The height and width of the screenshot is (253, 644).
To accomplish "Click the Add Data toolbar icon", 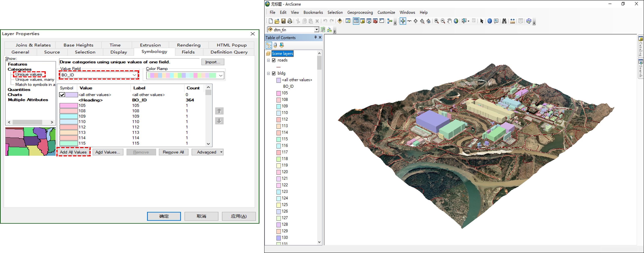I will click(340, 21).
